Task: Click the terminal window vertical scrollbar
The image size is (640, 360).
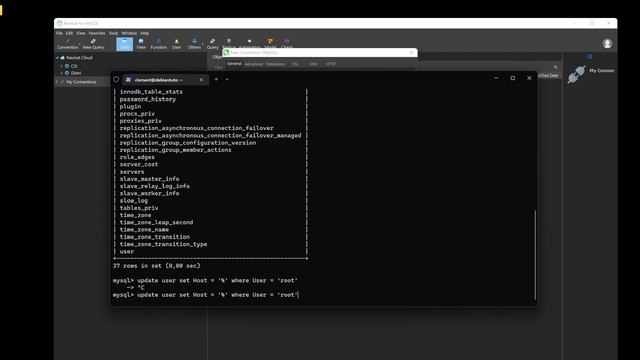Action: coord(535,254)
